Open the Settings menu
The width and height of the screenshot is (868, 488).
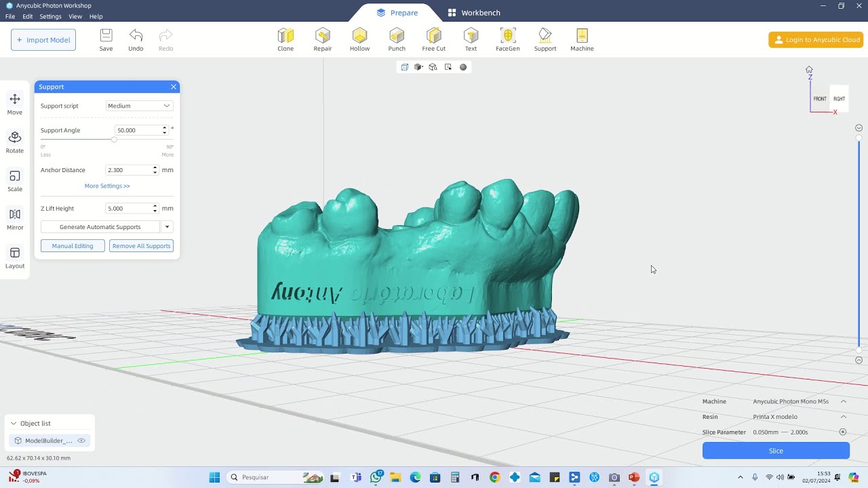(x=50, y=16)
